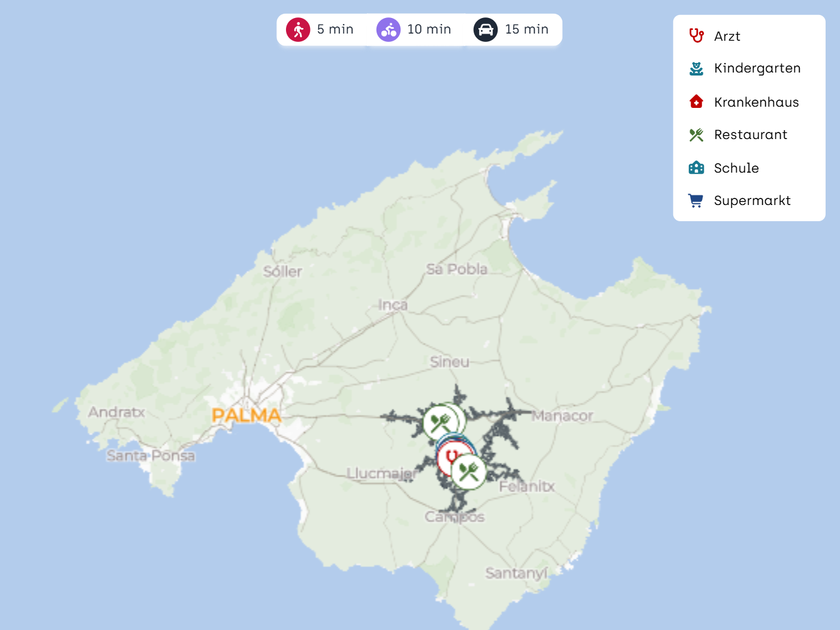The image size is (840, 630).
Task: Click the Andratx label in the west
Action: tap(116, 412)
